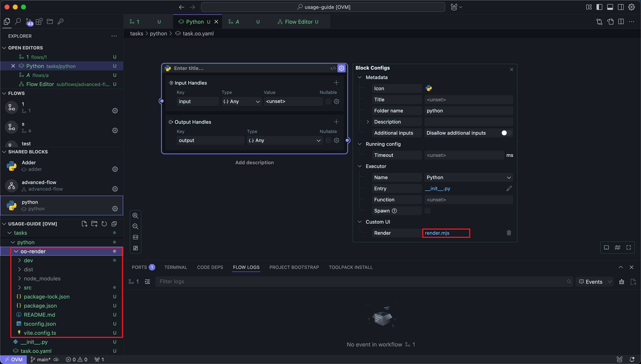The width and height of the screenshot is (641, 364).
Task: Switch to the Flow Editor editor tab
Action: [x=299, y=22]
